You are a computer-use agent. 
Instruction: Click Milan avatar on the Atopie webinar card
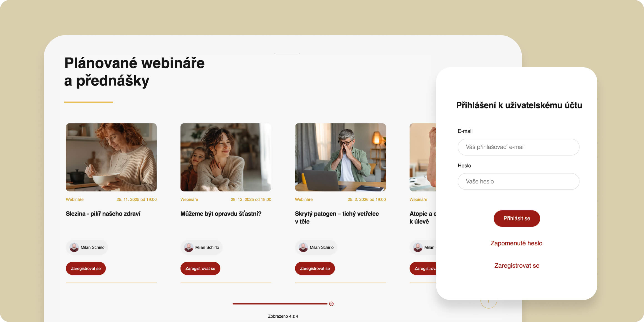click(x=418, y=247)
